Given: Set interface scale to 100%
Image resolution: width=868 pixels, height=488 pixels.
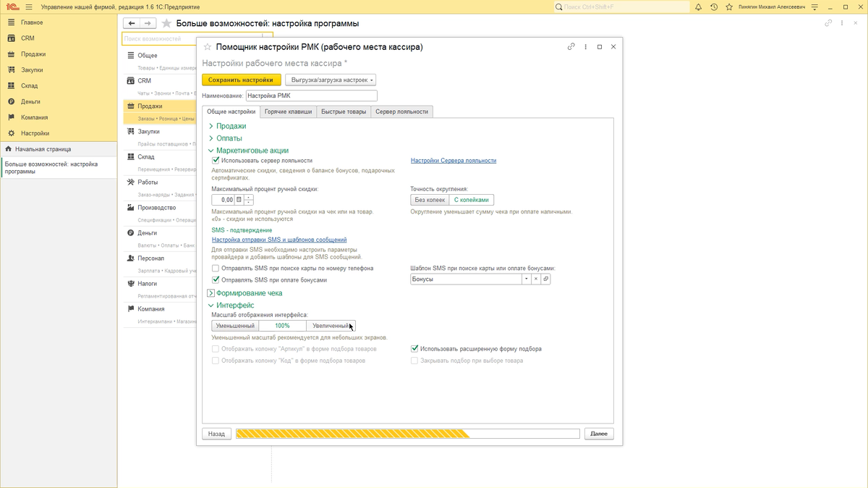Looking at the screenshot, I should (282, 326).
